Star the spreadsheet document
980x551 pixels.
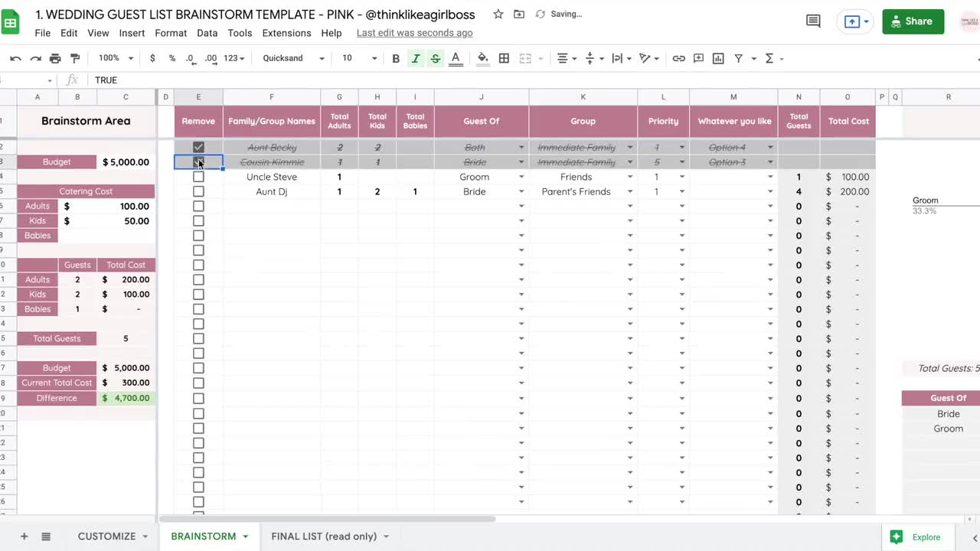pyautogui.click(x=498, y=15)
